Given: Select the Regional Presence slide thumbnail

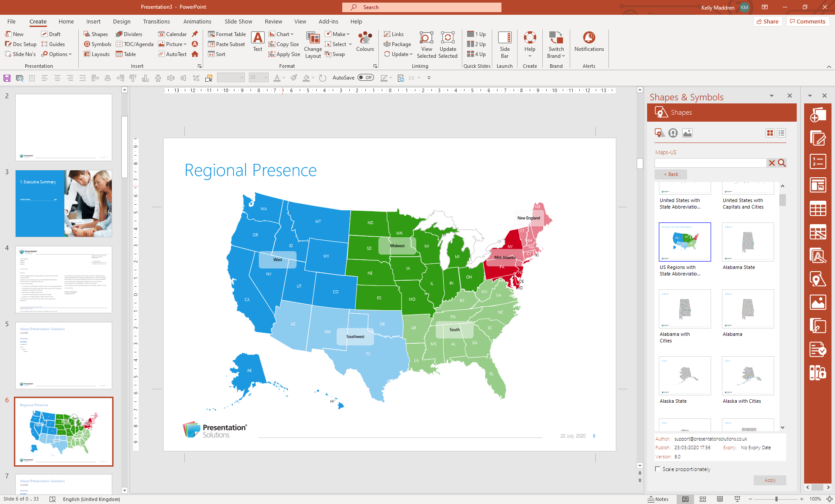Looking at the screenshot, I should click(x=63, y=431).
